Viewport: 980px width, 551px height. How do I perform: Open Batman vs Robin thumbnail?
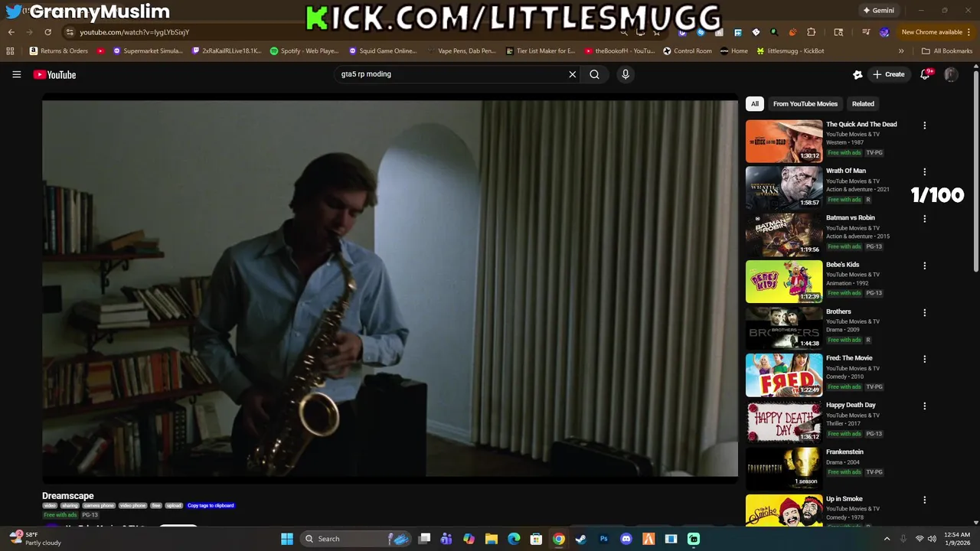[784, 234]
